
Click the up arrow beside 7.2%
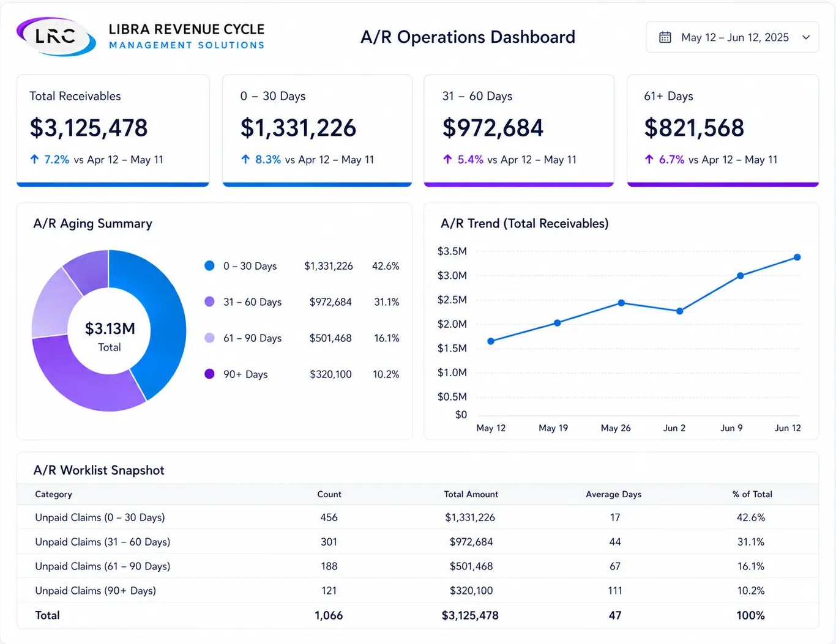[34, 160]
